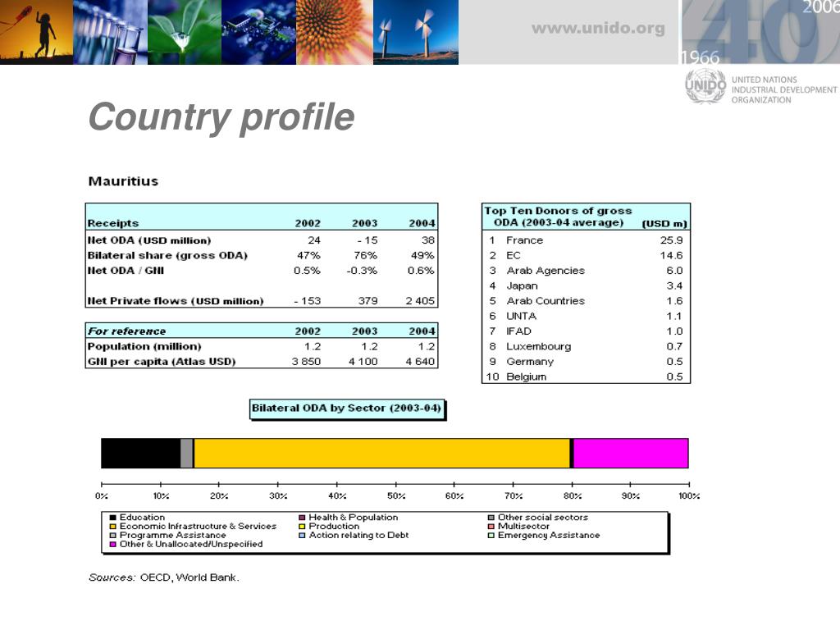
Task: Click the Other social sectors legend swatch
Action: click(x=491, y=518)
